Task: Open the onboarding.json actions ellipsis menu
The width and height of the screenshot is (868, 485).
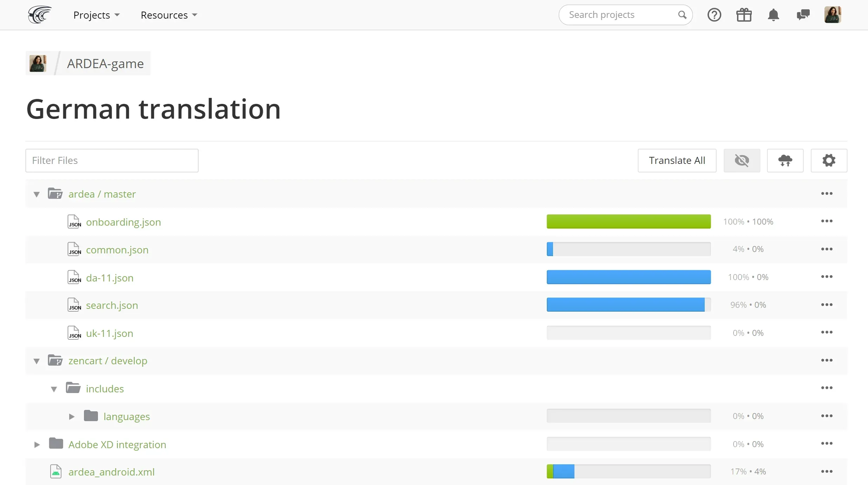Action: point(827,221)
